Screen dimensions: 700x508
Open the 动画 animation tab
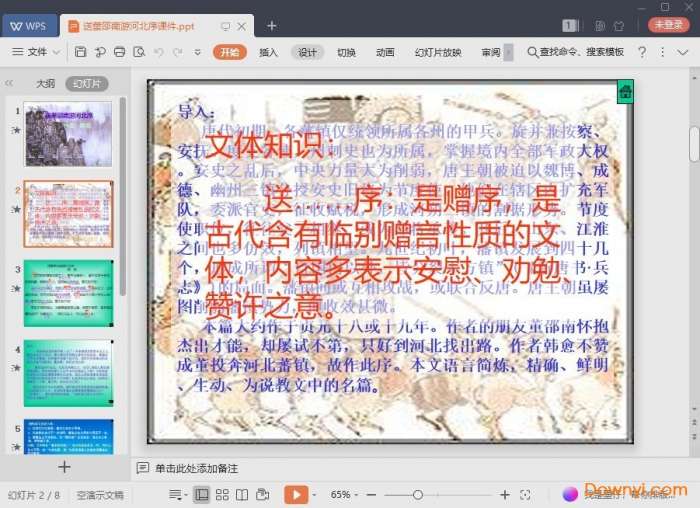click(x=385, y=52)
